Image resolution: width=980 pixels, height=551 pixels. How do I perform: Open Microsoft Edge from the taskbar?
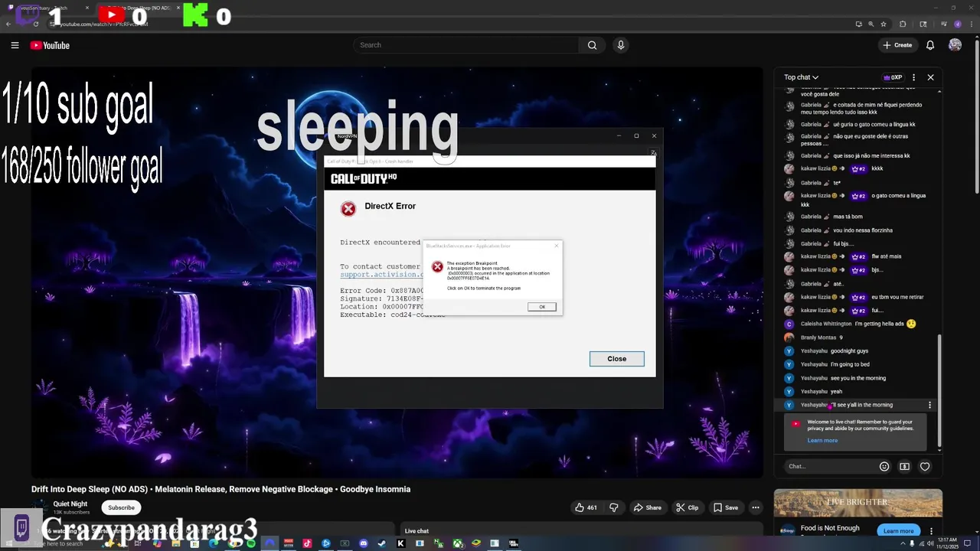pyautogui.click(x=214, y=543)
